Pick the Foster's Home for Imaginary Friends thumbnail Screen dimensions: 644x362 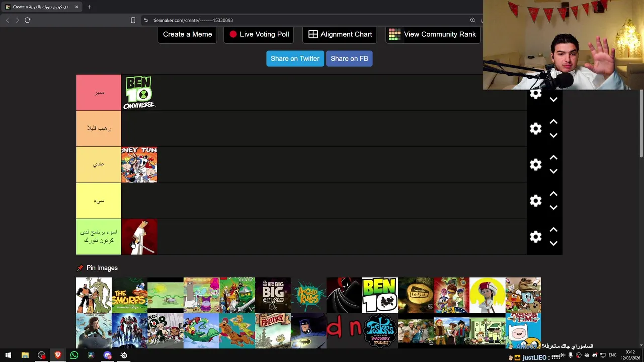pos(380,331)
